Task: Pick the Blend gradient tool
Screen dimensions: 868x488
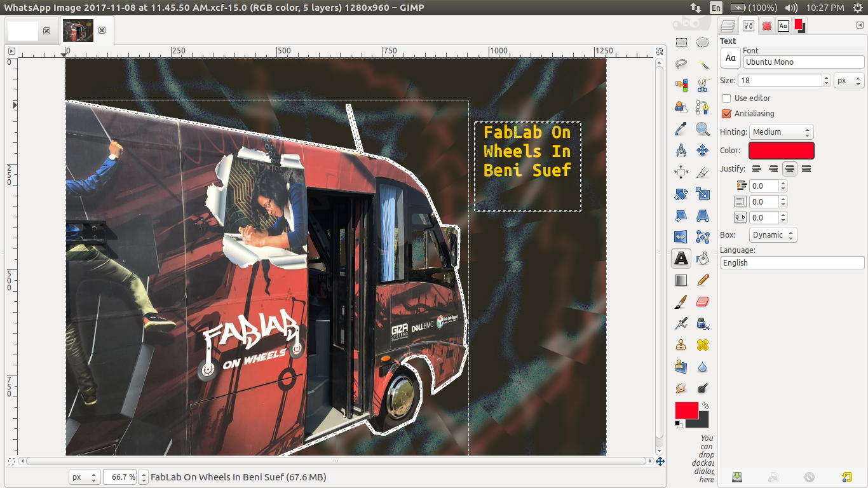Action: point(681,280)
